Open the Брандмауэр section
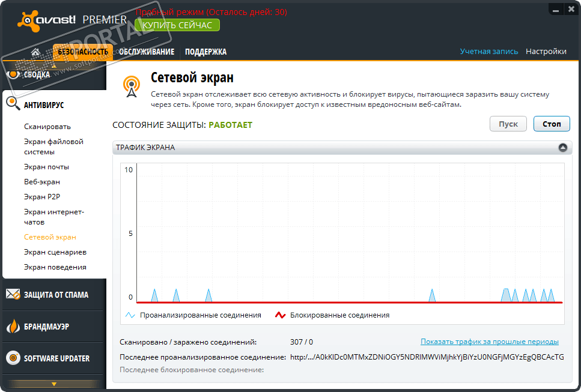 [46, 327]
